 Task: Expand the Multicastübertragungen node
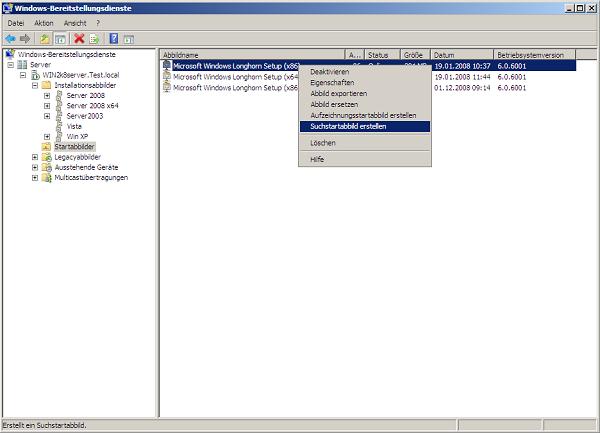[x=35, y=177]
